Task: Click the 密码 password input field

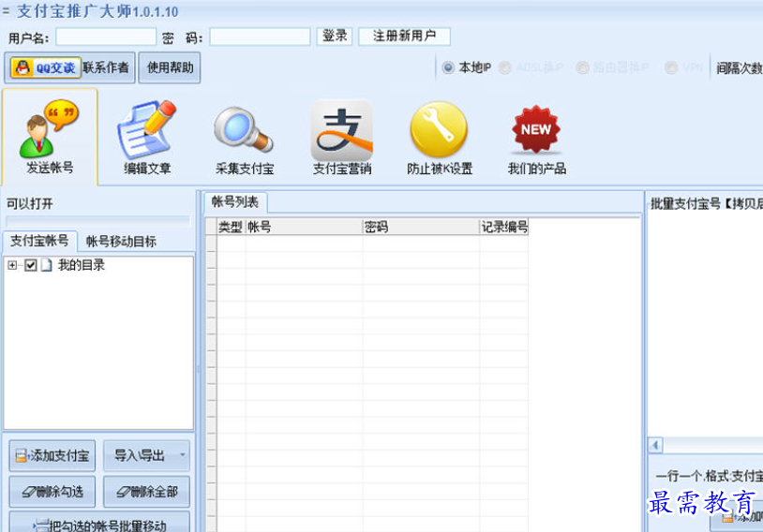Action: (260, 37)
